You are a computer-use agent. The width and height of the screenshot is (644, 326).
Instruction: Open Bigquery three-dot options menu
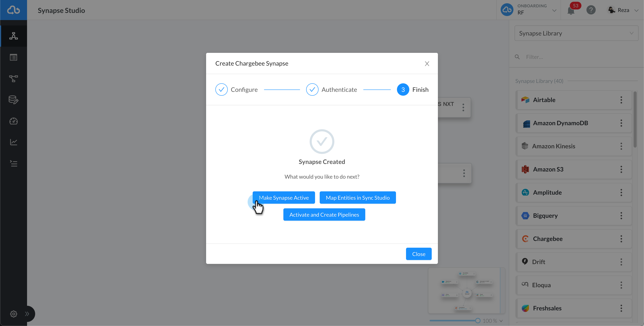(621, 216)
